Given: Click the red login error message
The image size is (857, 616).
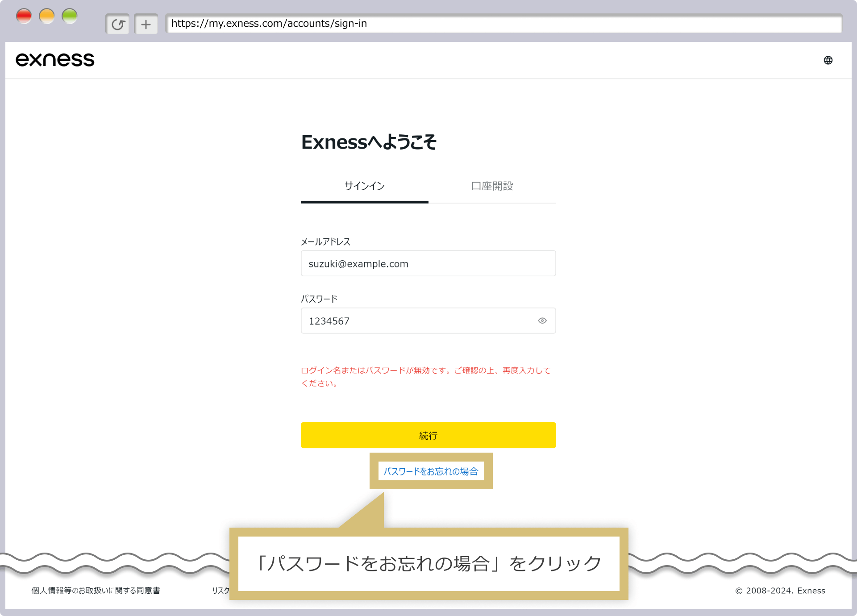Looking at the screenshot, I should point(426,377).
